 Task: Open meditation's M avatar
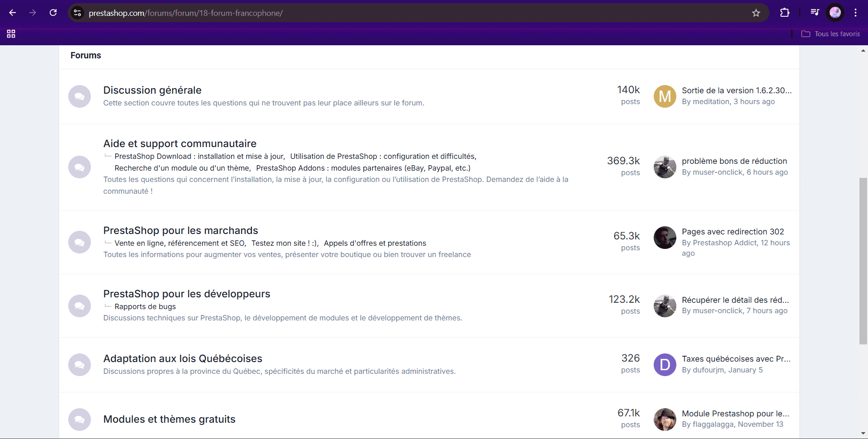[665, 96]
